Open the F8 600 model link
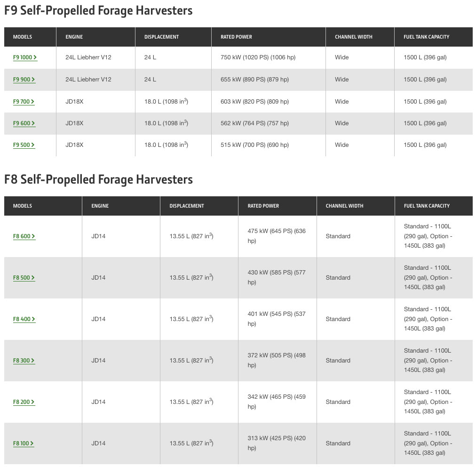Viewport: 476px width, 467px height. (24, 236)
